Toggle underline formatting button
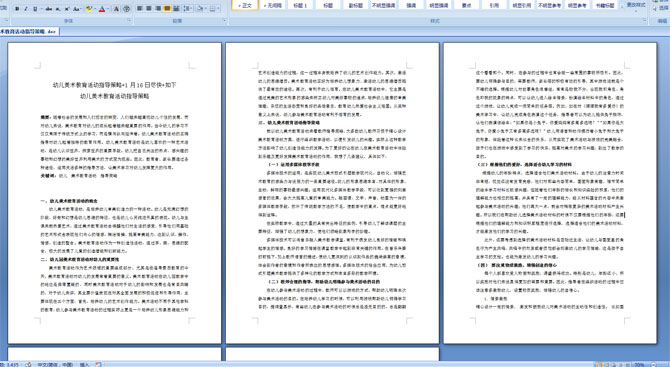Screen dimensions: 670x367 click(35, 9)
